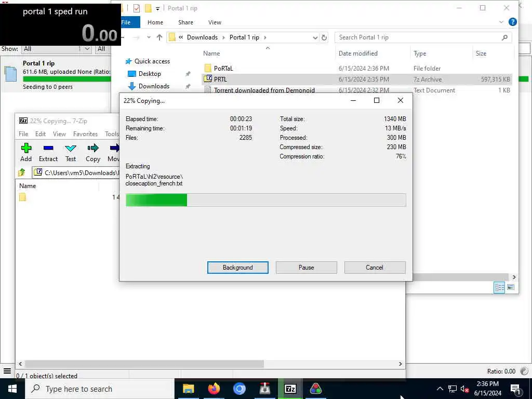Click the RGB circles taskbar icon

click(x=315, y=389)
